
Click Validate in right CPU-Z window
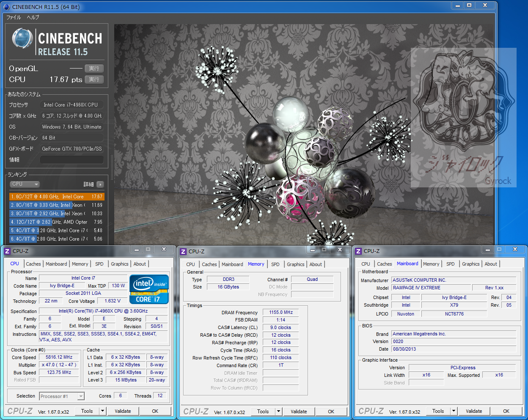474,411
